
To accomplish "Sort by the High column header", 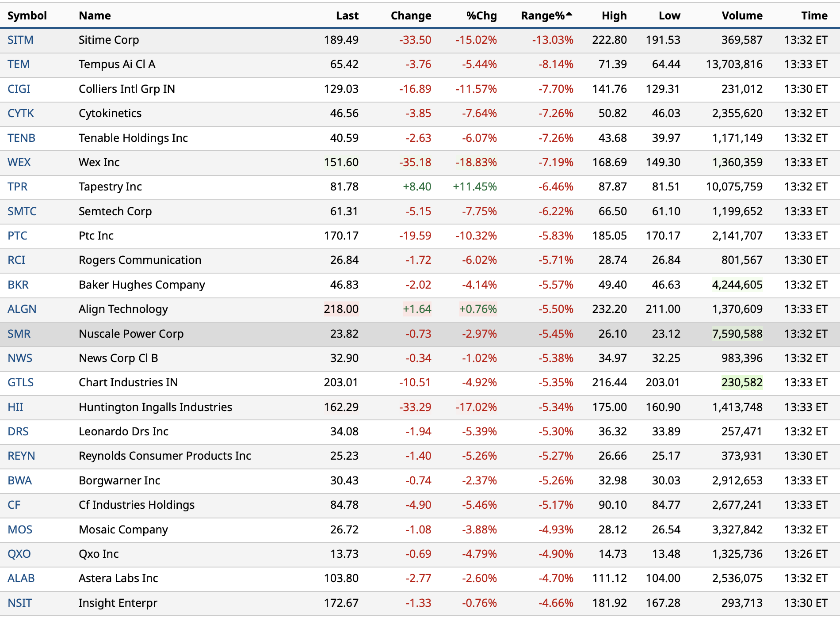I will 614,16.
